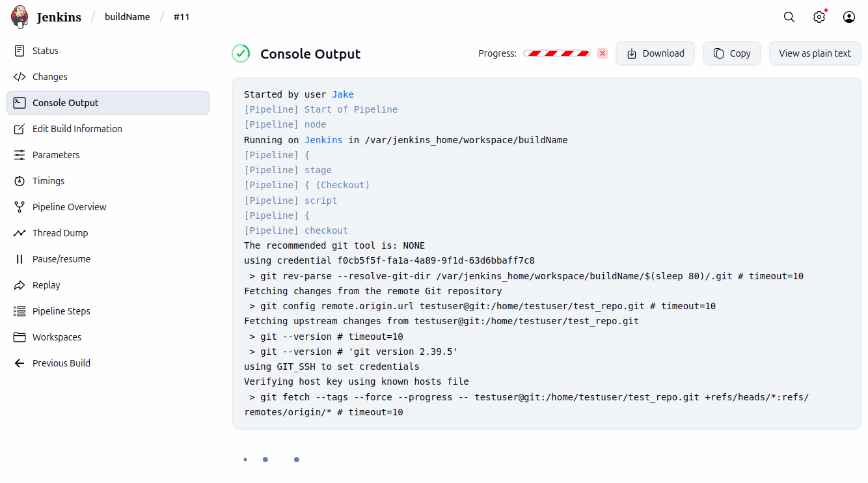868x483 pixels.
Task: Click the user account icon
Action: [848, 17]
